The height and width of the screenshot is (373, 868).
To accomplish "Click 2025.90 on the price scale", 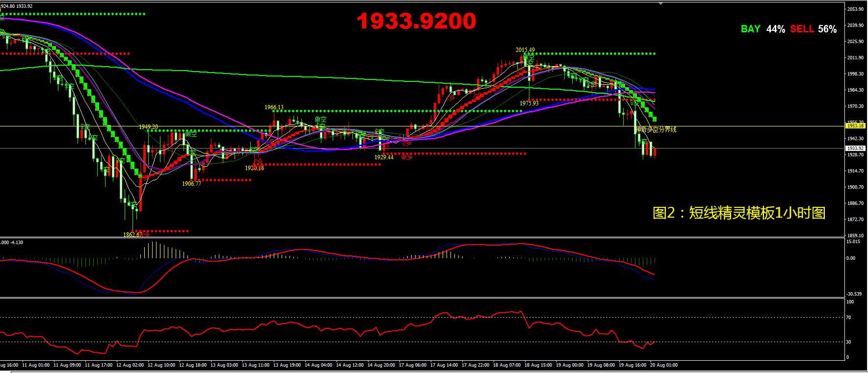I will click(855, 42).
